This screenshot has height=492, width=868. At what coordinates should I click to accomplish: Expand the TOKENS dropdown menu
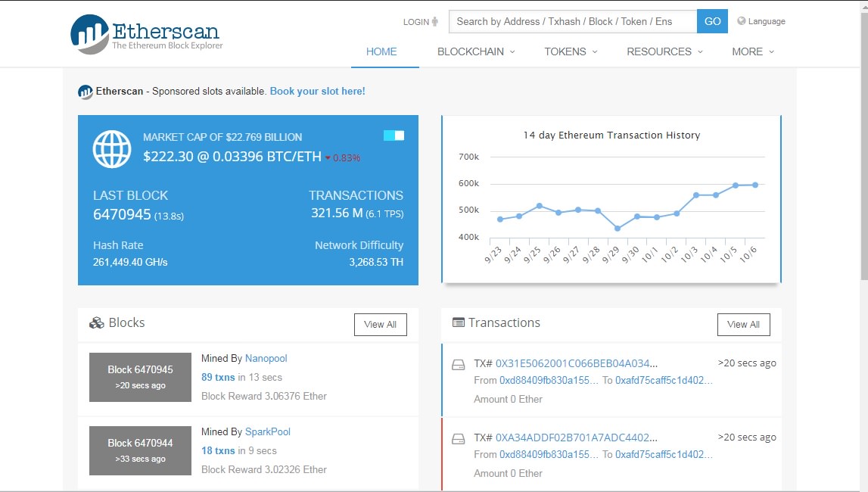(x=571, y=51)
